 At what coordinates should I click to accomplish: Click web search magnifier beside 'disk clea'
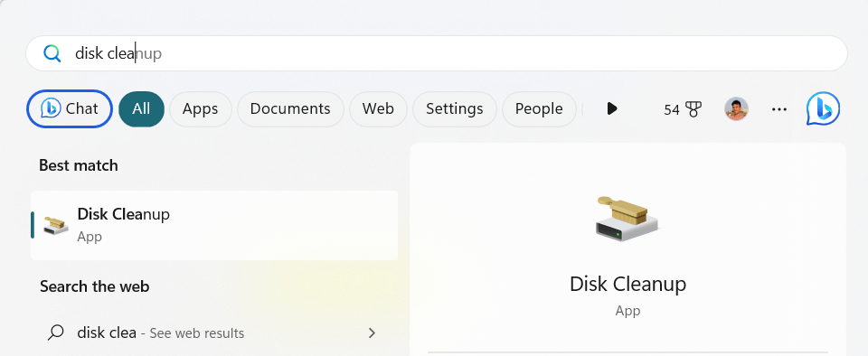click(x=55, y=333)
